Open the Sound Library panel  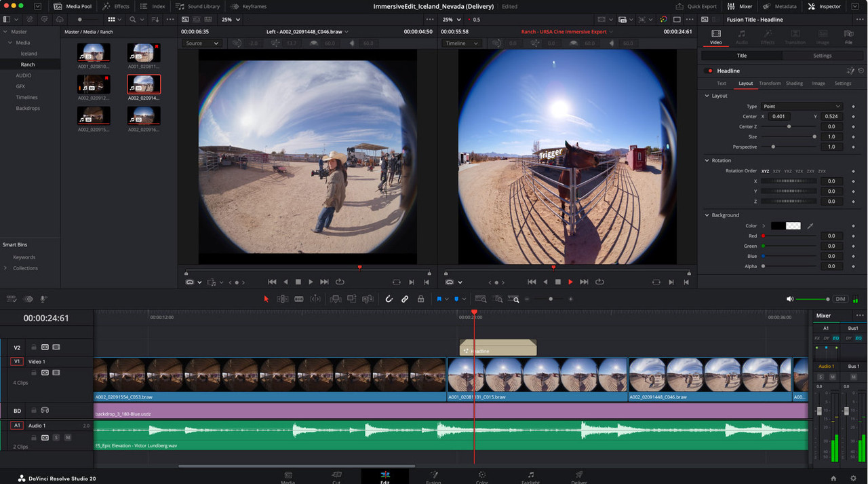click(197, 6)
